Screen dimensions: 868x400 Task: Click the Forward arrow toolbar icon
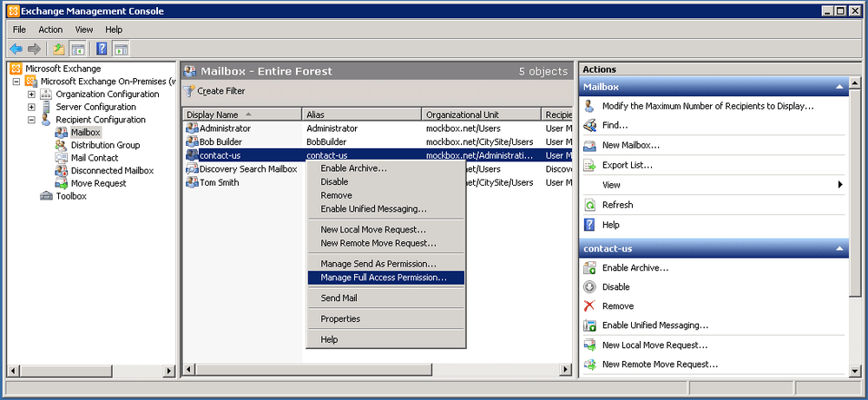[35, 49]
